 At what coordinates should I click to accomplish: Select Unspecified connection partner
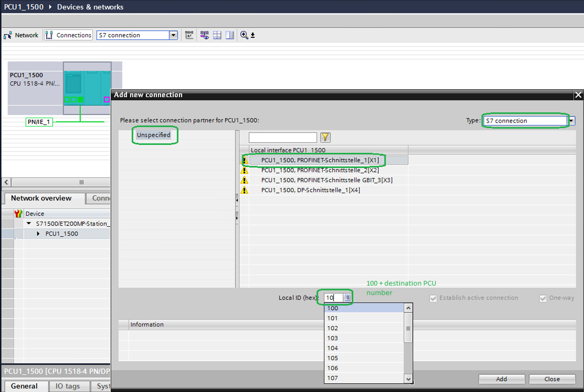tap(153, 135)
